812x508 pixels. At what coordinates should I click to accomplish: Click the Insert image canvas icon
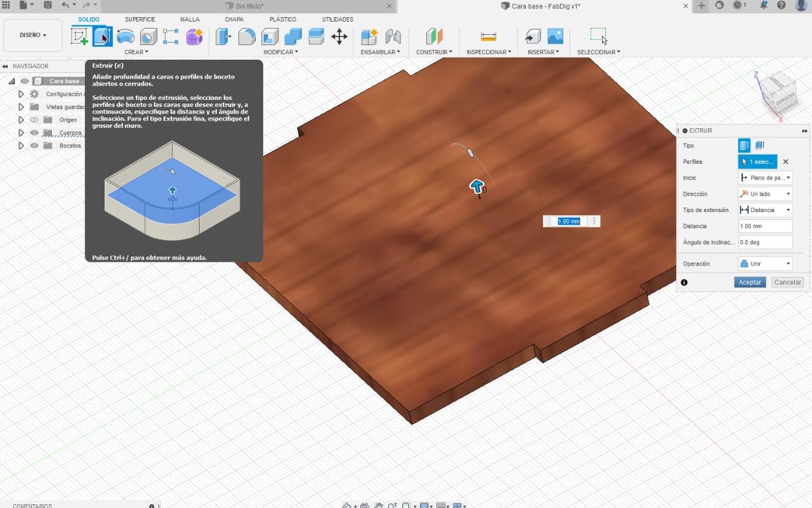[555, 36]
